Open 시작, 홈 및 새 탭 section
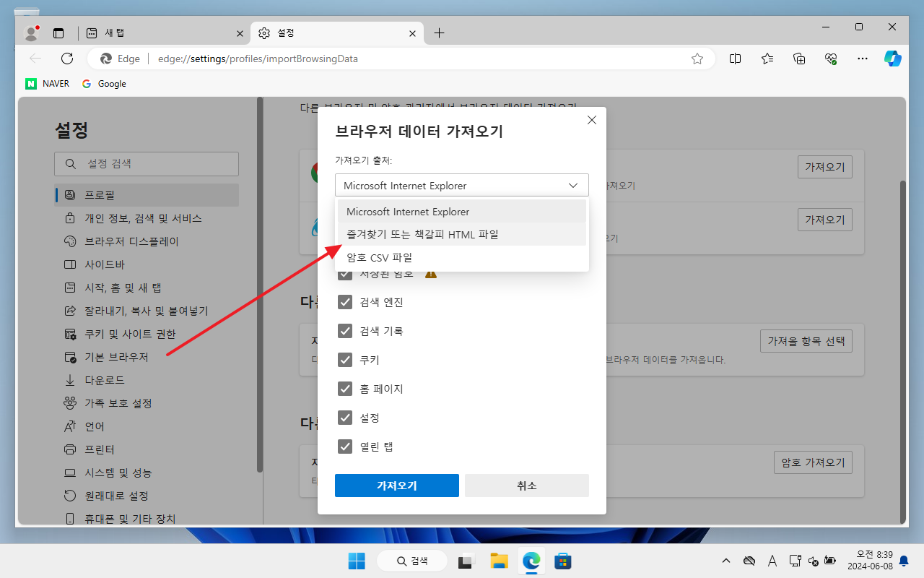The width and height of the screenshot is (924, 578). pos(147,288)
